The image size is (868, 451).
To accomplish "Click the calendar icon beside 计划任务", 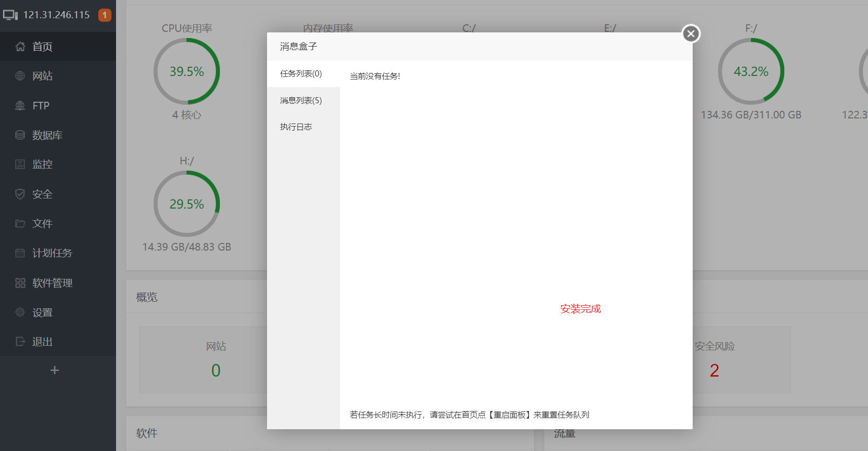I will click(x=20, y=253).
